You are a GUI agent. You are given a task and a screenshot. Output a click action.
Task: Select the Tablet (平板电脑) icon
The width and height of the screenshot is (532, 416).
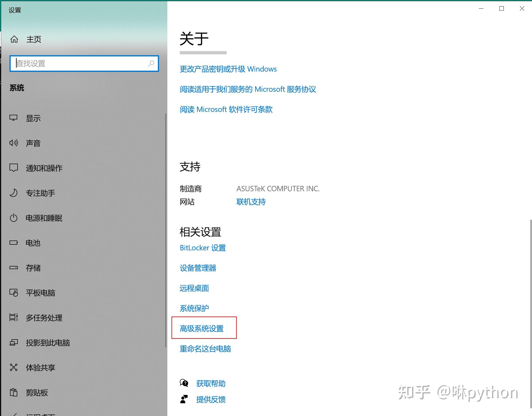13,293
